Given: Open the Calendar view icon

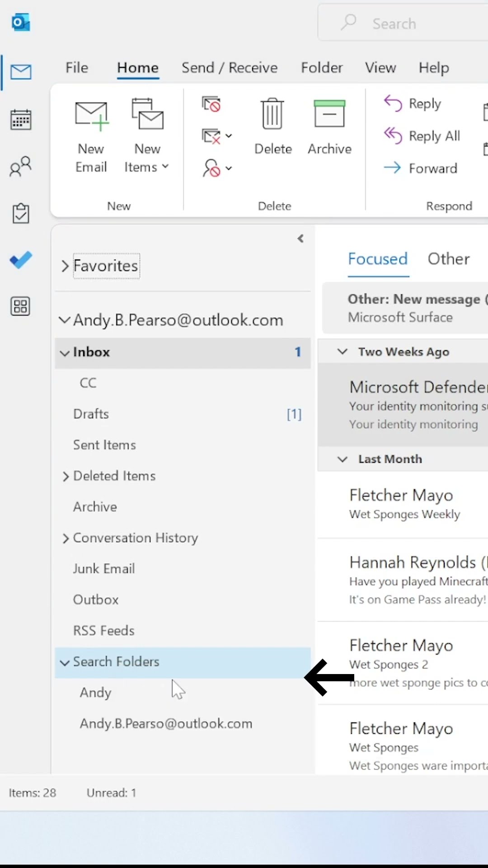Looking at the screenshot, I should (x=21, y=120).
